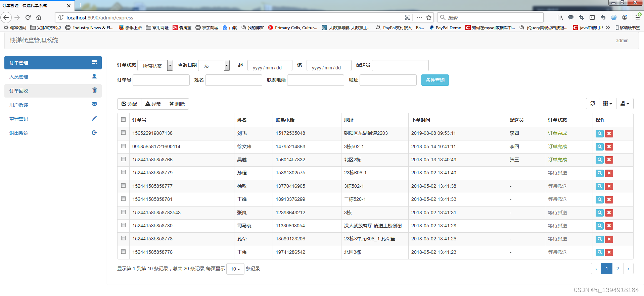
Task: Delete order 156522919087138 with red X icon
Action: click(x=609, y=133)
